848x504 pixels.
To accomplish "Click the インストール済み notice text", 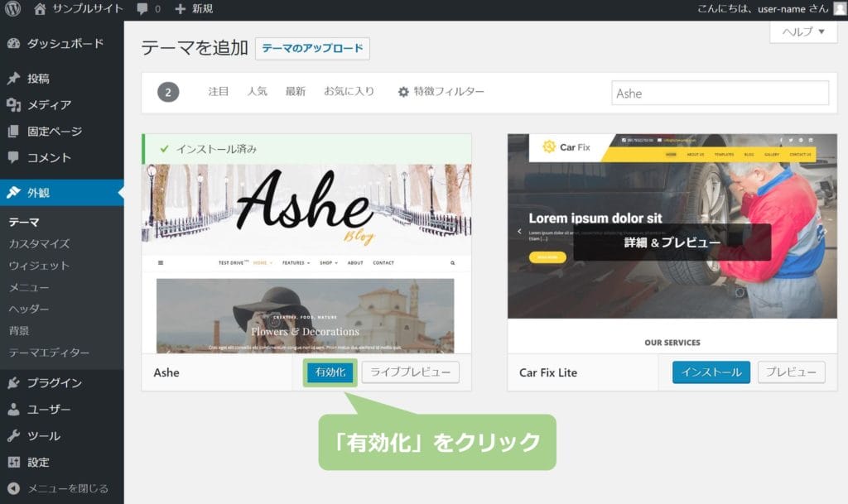I will tap(216, 149).
